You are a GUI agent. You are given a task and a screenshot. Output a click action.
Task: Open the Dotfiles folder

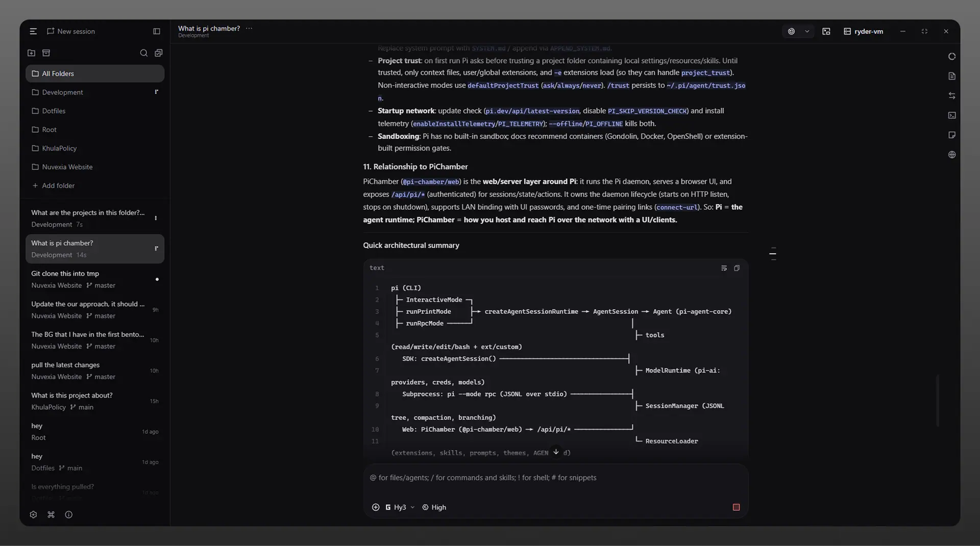[95, 111]
